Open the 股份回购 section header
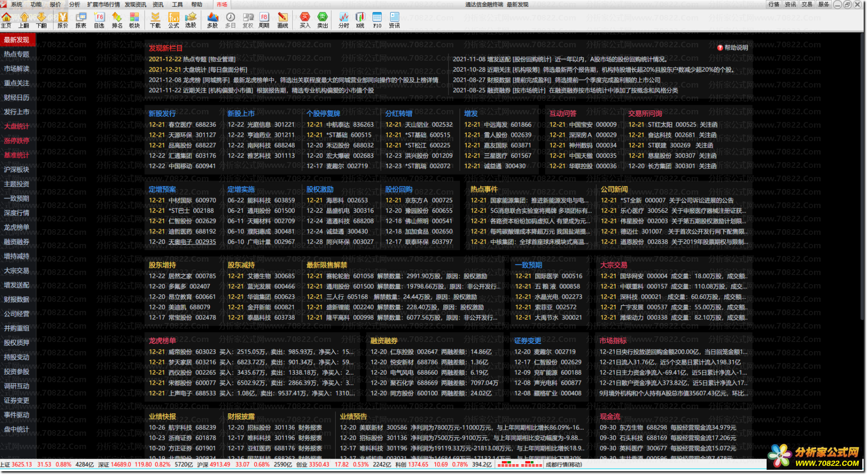This screenshot has height=475, width=868. [x=399, y=189]
